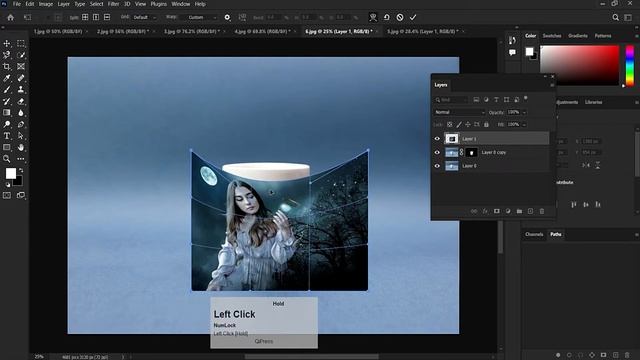Open the Filter menu

tap(113, 4)
